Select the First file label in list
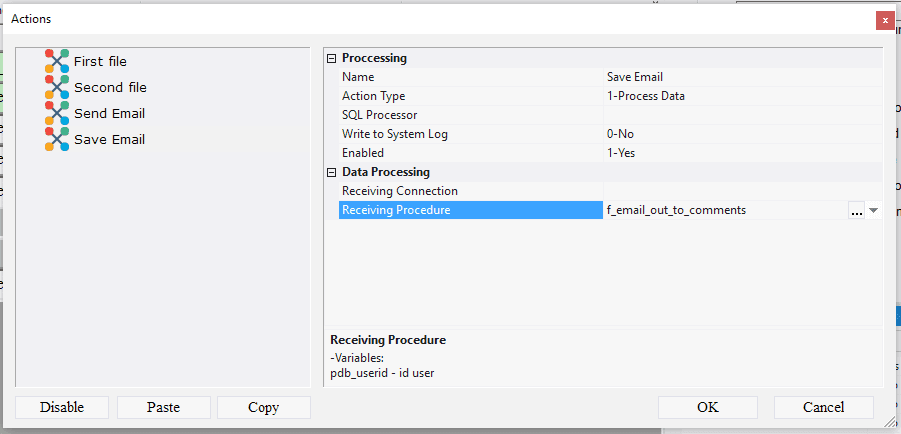This screenshot has width=901, height=434. [x=100, y=61]
